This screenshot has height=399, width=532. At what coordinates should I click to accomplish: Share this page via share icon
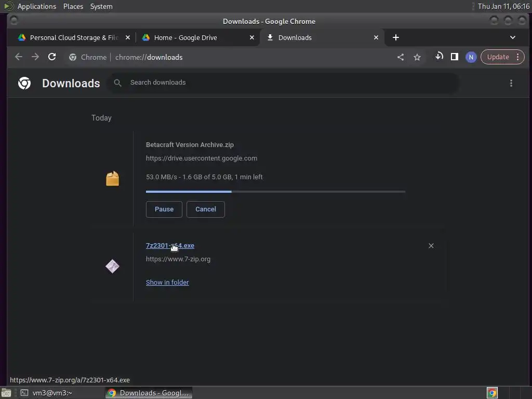401,57
